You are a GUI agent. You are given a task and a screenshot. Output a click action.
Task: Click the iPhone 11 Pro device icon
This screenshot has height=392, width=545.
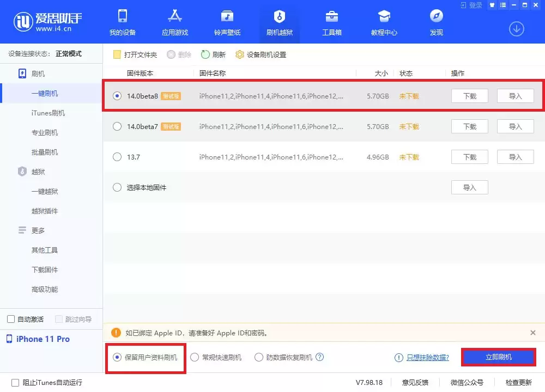9,339
